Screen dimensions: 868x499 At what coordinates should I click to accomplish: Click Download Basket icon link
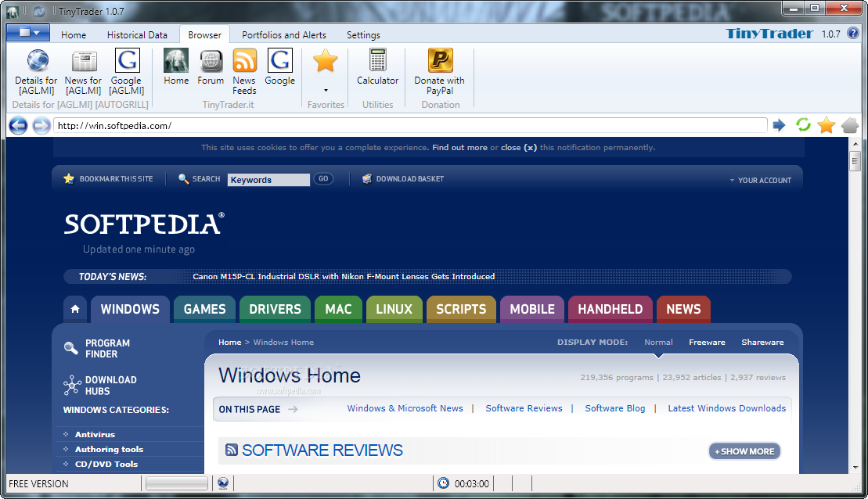[x=403, y=178]
